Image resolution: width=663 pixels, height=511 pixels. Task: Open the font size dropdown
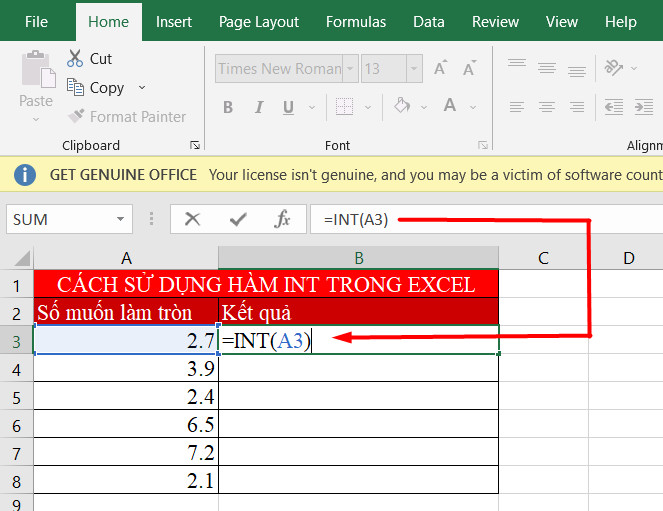[414, 68]
